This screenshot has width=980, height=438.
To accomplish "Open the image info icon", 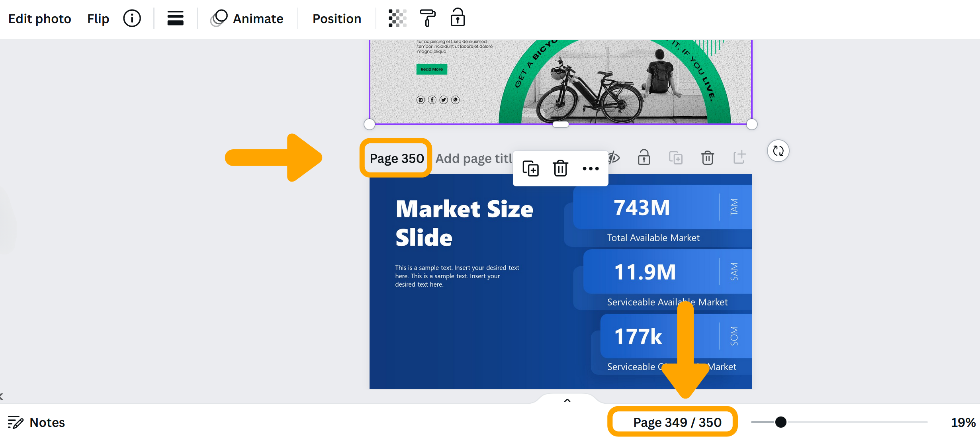I will (x=132, y=18).
